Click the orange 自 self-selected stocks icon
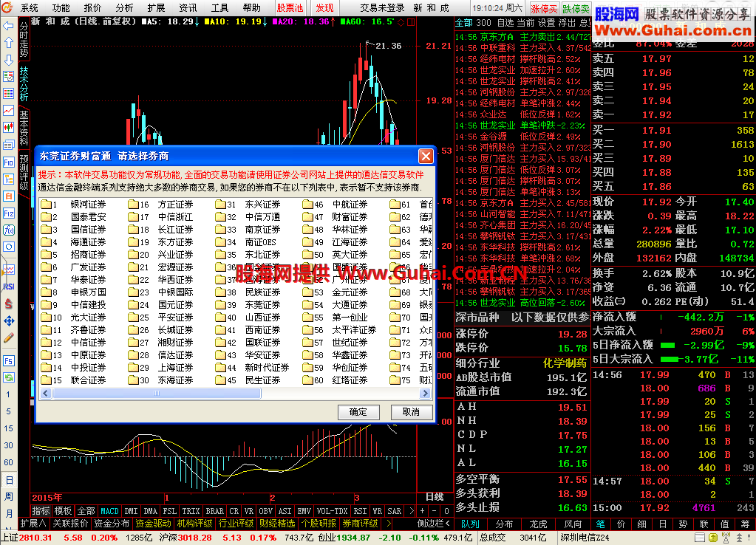Viewport: 756px width, 545px height. [9, 196]
